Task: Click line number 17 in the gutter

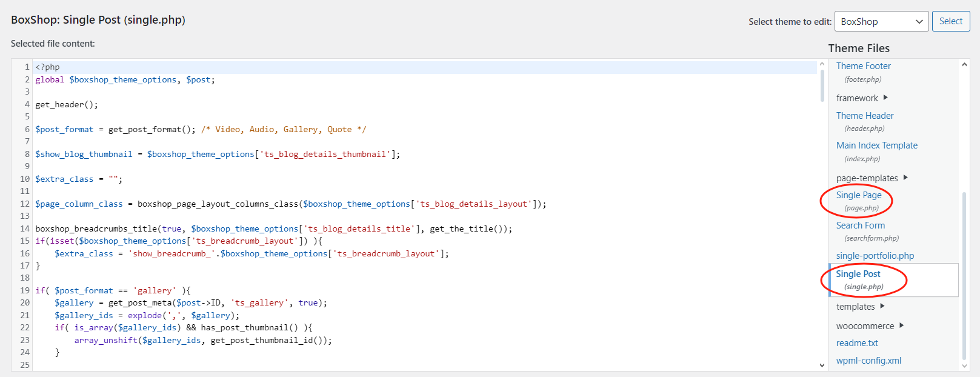Action: pos(25,265)
